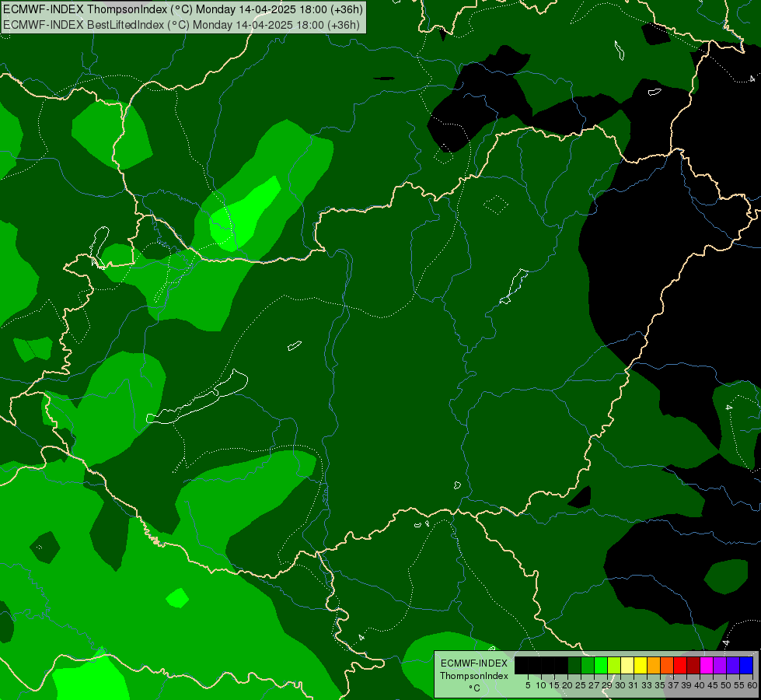
Task: Click the legend tick value '39'
Action: (686, 685)
